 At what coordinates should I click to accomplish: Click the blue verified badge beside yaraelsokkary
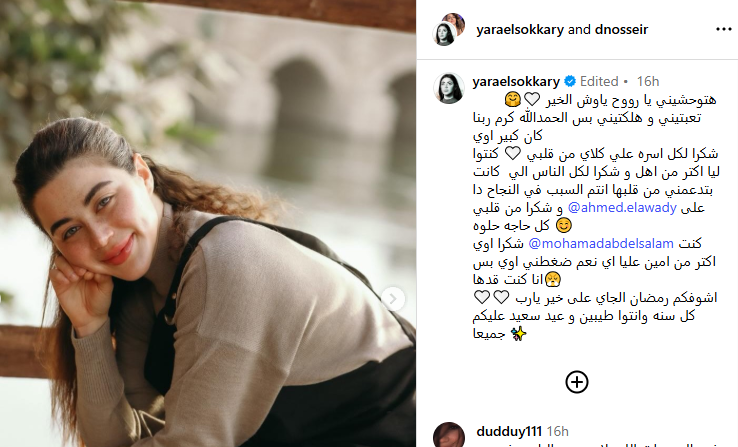click(x=570, y=81)
